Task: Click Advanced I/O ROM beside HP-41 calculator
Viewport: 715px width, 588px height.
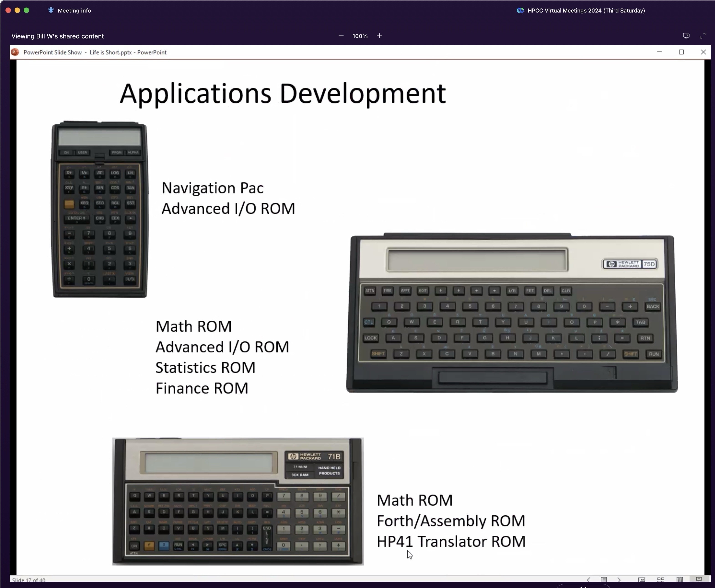Action: [x=228, y=209]
